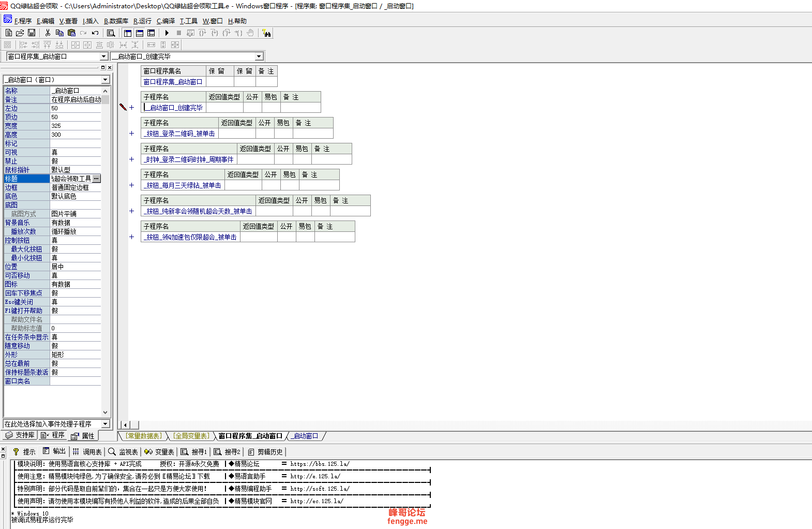Click the code area horizontal scroll-left arrow
The height and width of the screenshot is (529, 812).
click(x=125, y=425)
